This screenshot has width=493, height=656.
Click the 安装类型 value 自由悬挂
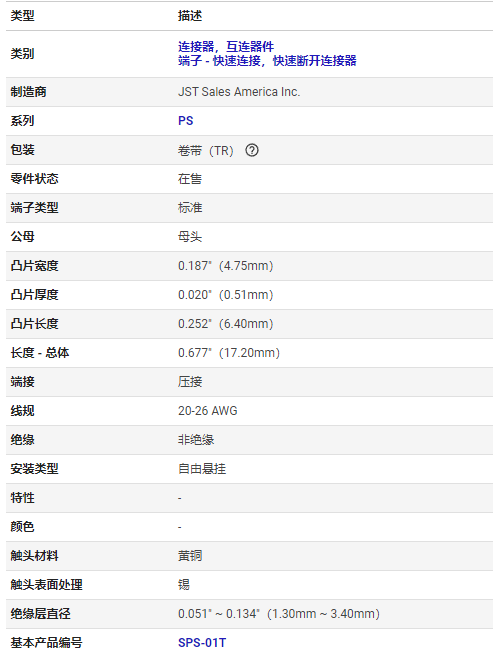coord(202,469)
